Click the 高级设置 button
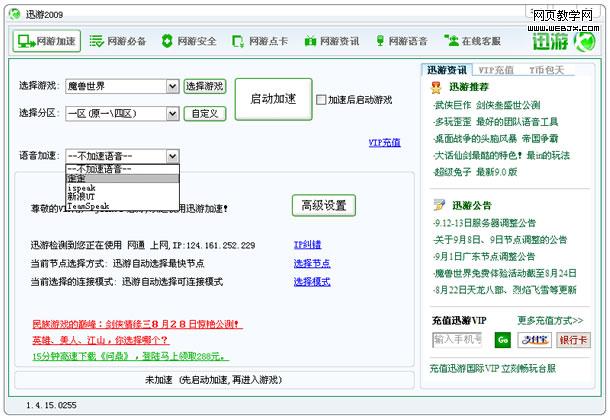This screenshot has height=420, width=610. click(323, 205)
